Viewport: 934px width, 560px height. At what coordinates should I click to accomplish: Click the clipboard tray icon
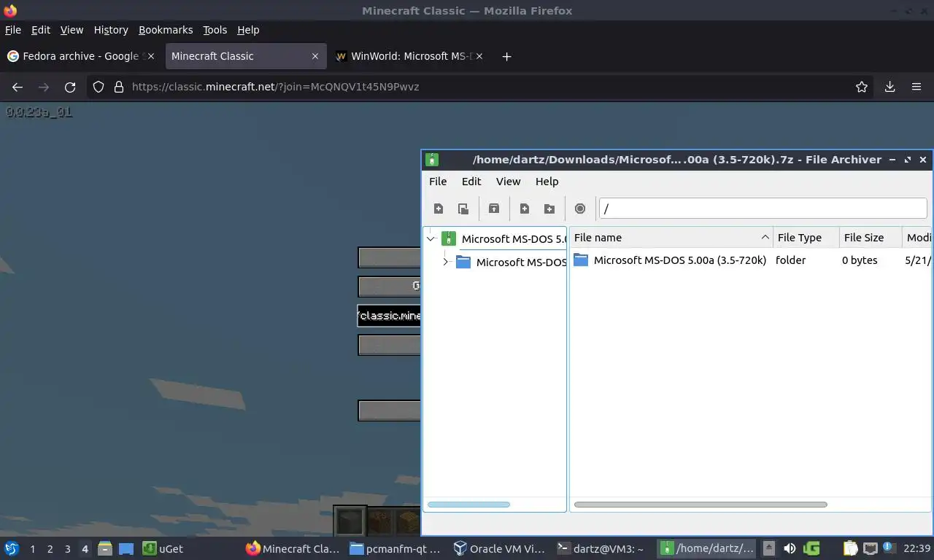pos(850,548)
